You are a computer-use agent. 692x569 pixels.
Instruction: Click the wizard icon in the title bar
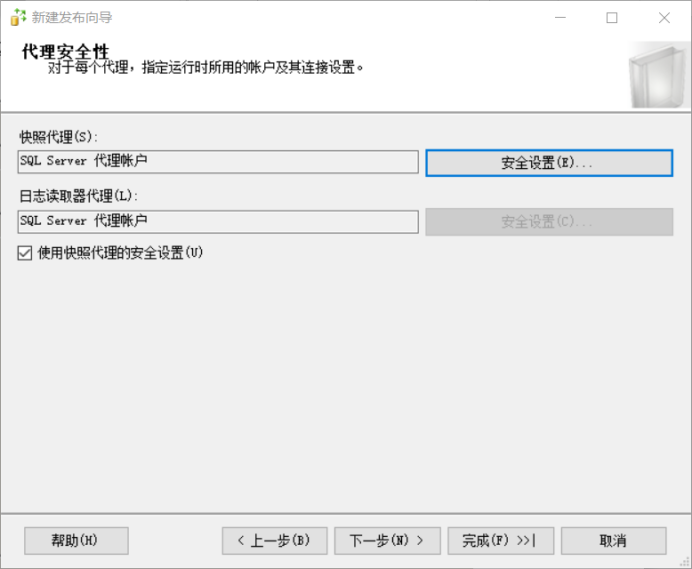[x=18, y=17]
